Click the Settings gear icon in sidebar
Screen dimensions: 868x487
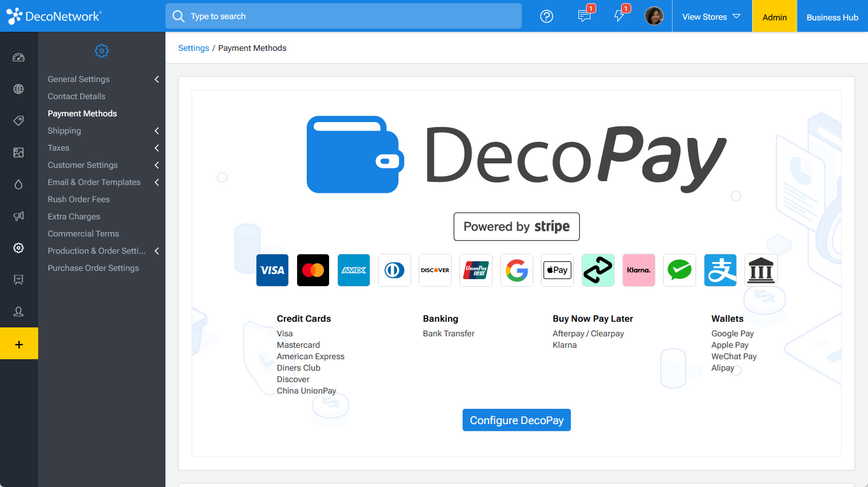click(18, 248)
